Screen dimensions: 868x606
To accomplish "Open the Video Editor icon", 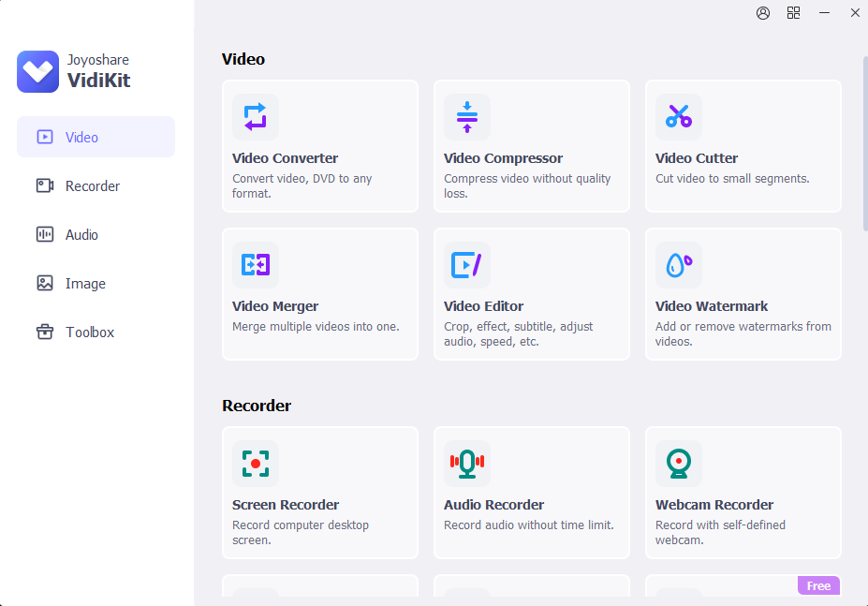I will (467, 265).
